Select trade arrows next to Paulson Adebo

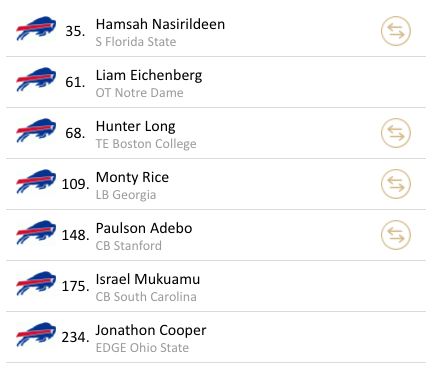click(x=396, y=235)
